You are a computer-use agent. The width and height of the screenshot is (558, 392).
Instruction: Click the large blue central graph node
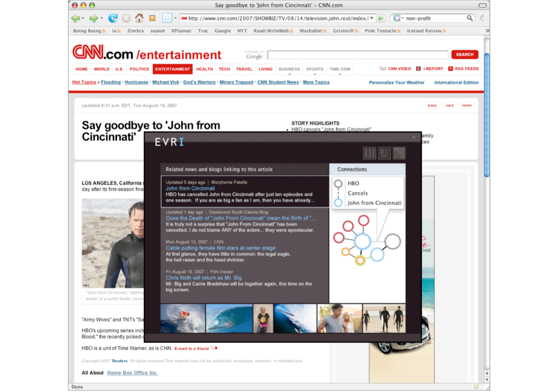[362, 242]
